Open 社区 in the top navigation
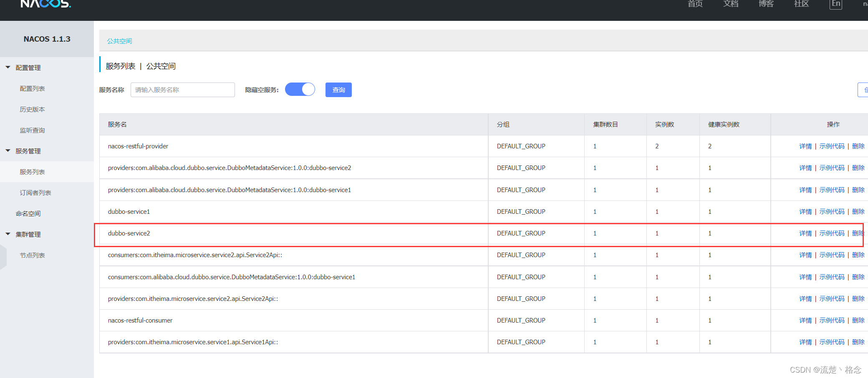Viewport: 868px width, 378px height. (801, 4)
